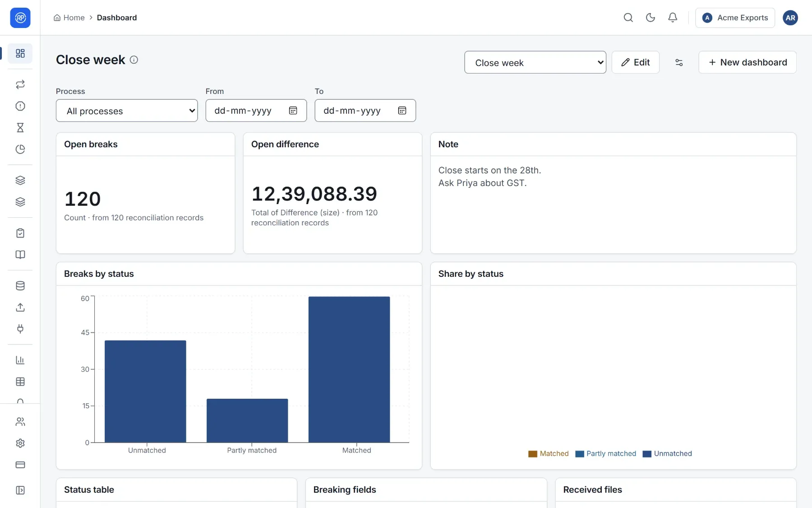Toggle dark mode with the moon icon
This screenshot has width=812, height=508.
point(650,18)
